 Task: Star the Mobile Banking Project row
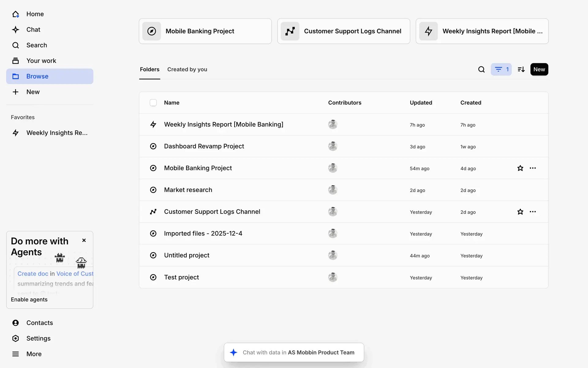pyautogui.click(x=520, y=168)
